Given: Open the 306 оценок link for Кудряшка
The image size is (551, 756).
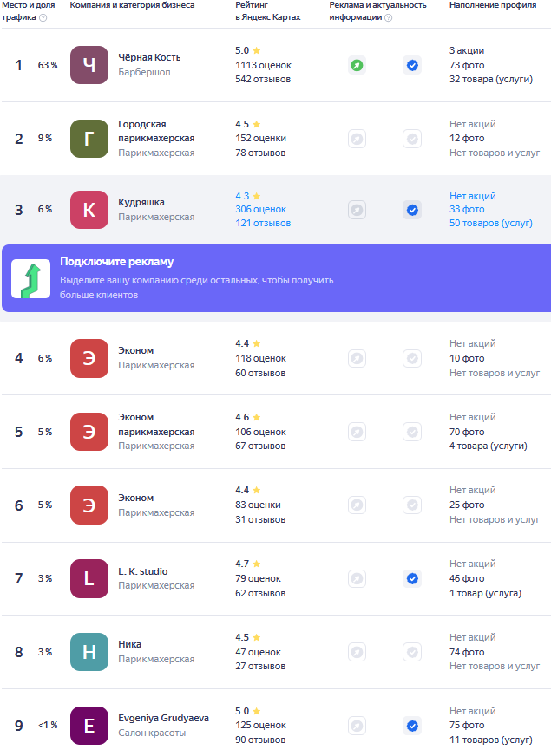Looking at the screenshot, I should [x=260, y=209].
